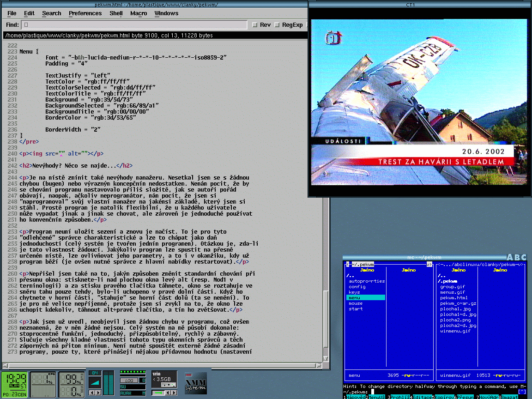
Task: Select 'mouse' file in mc left panel
Action: [356, 303]
